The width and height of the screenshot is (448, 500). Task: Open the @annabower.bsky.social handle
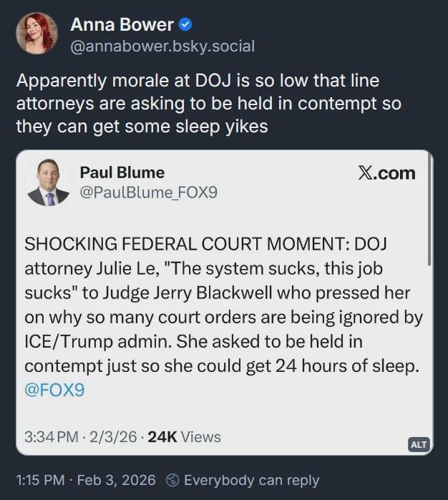click(x=162, y=47)
